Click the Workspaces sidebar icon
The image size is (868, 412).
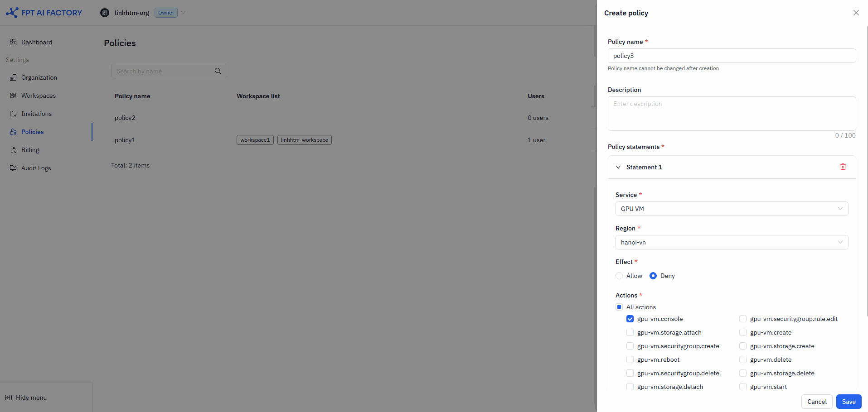pyautogui.click(x=13, y=96)
